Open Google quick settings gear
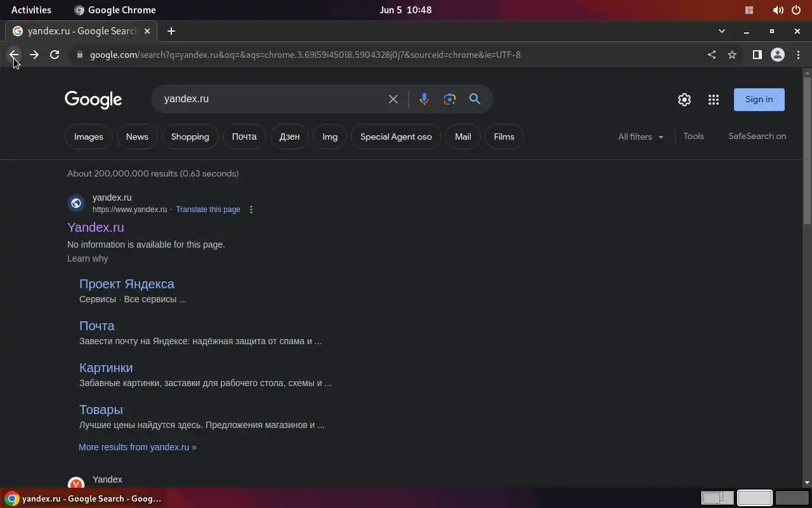 [684, 100]
